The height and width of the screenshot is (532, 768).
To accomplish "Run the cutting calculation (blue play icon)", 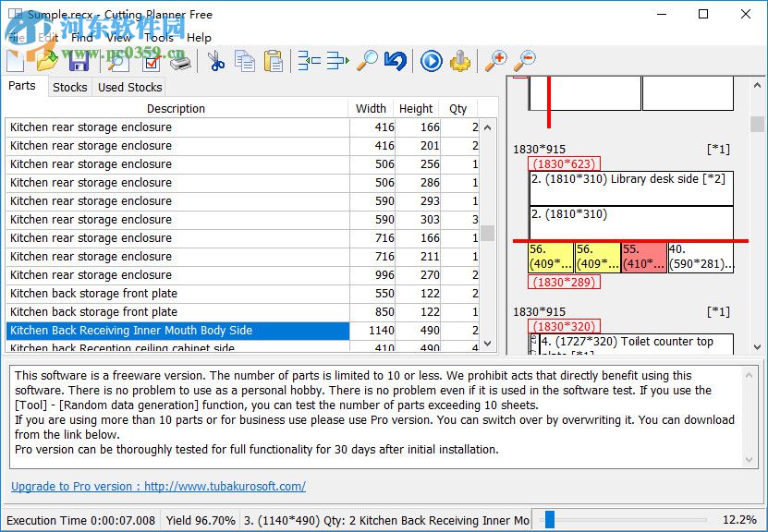I will pos(431,61).
